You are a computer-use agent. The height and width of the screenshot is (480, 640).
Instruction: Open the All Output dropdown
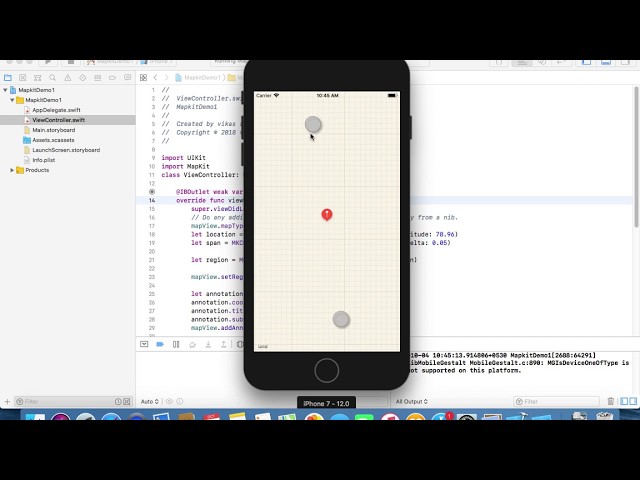pyautogui.click(x=411, y=402)
